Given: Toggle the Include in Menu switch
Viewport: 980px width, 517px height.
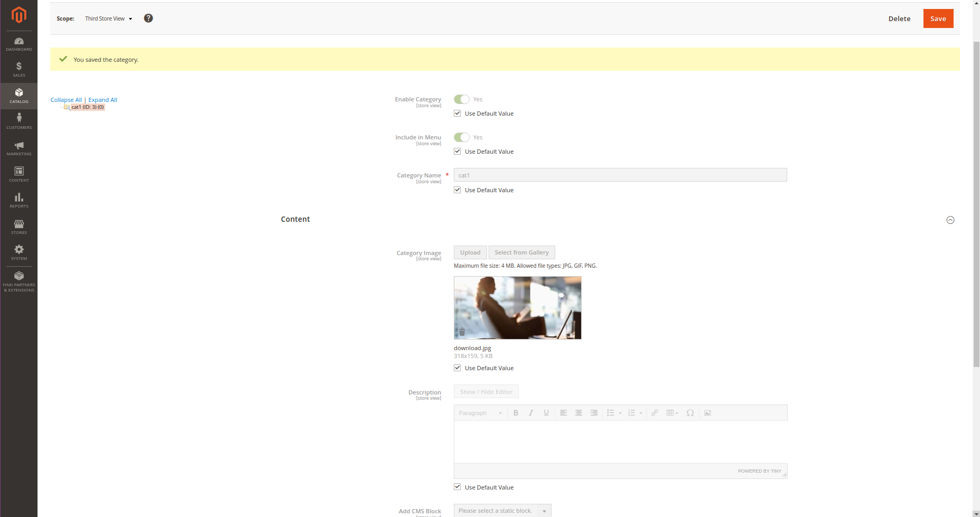Looking at the screenshot, I should (462, 137).
